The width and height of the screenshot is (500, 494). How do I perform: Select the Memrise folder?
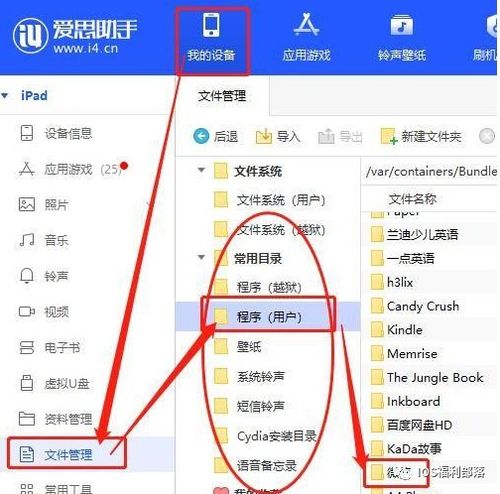click(x=404, y=354)
